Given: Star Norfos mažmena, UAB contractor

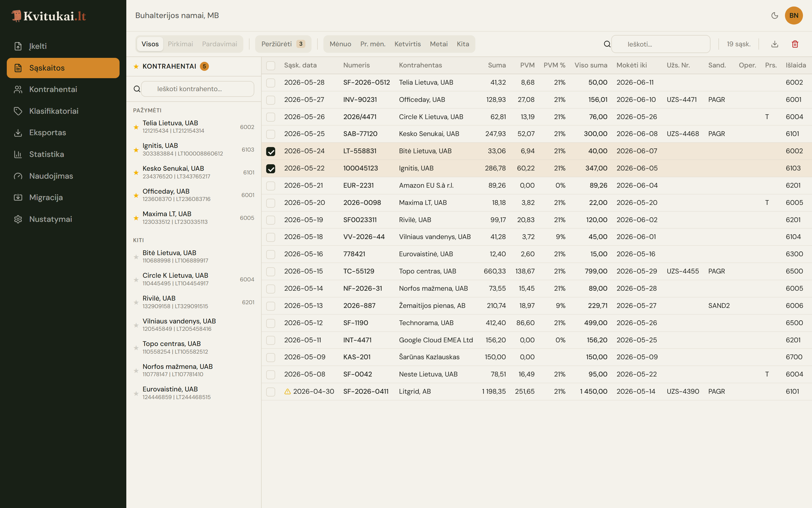Looking at the screenshot, I should (x=136, y=371).
